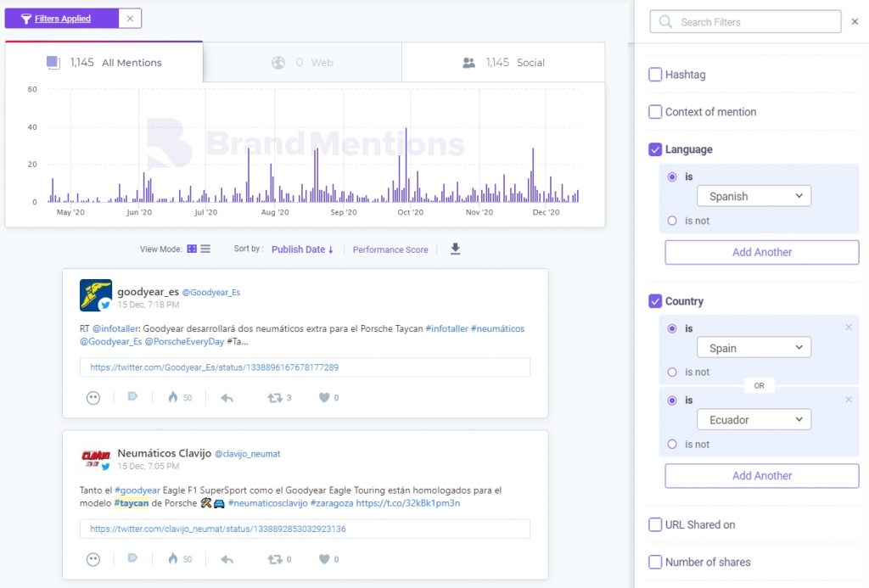Viewport: 869px width, 588px height.
Task: Open the t.co/32kBk1pm3n short link
Action: tap(408, 503)
